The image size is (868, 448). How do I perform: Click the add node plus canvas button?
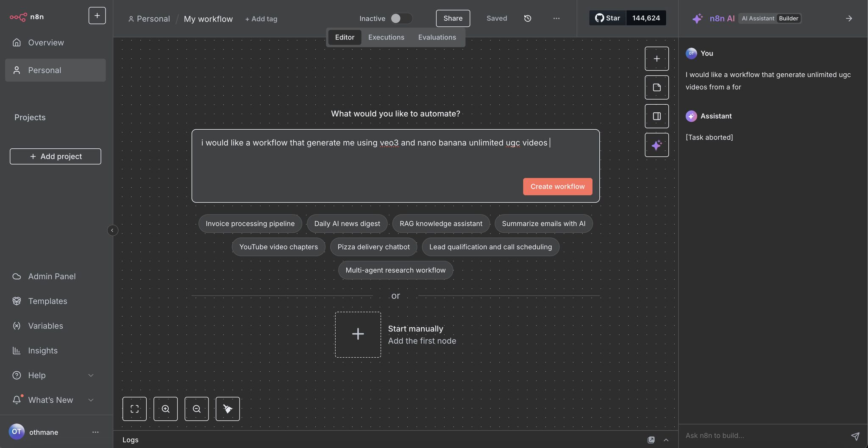(657, 58)
